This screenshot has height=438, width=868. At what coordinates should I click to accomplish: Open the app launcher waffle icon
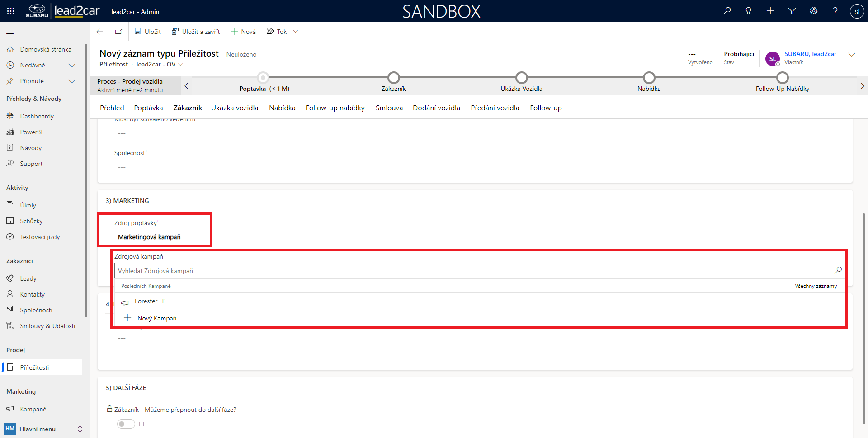(x=10, y=11)
